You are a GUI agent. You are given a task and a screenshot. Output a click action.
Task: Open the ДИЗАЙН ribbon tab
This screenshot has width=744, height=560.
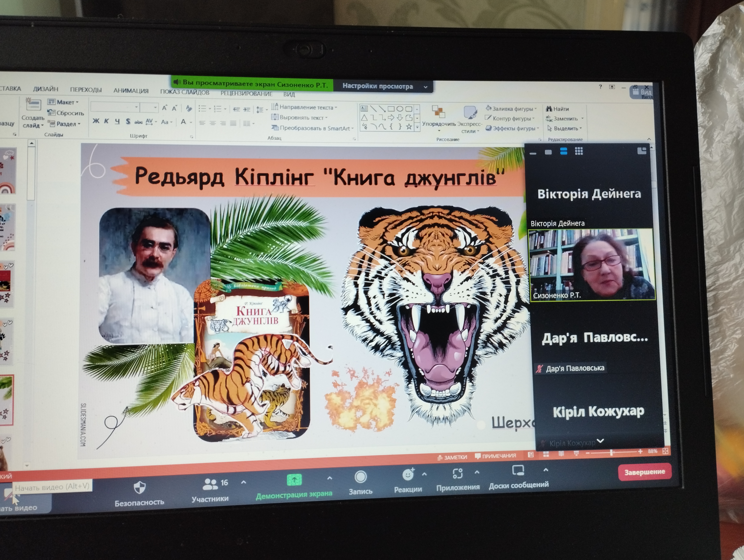coord(45,89)
